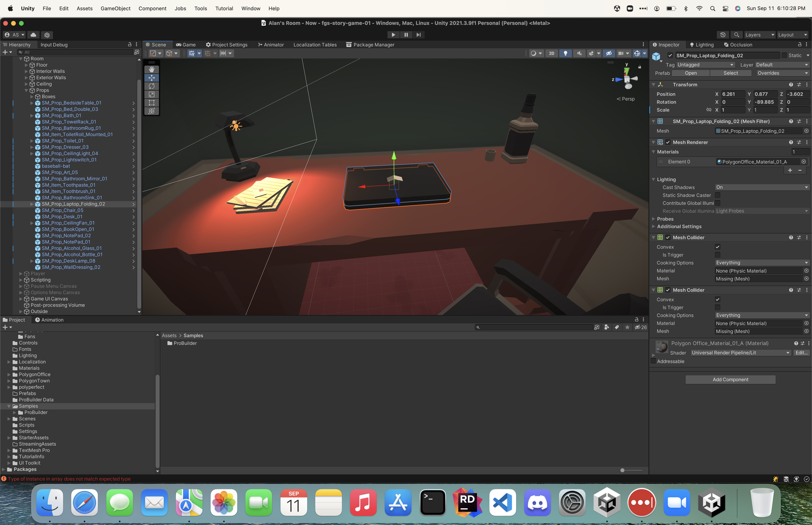Open Cast Shadows dropdown
Screen dimensions: 812x525
[762, 187]
